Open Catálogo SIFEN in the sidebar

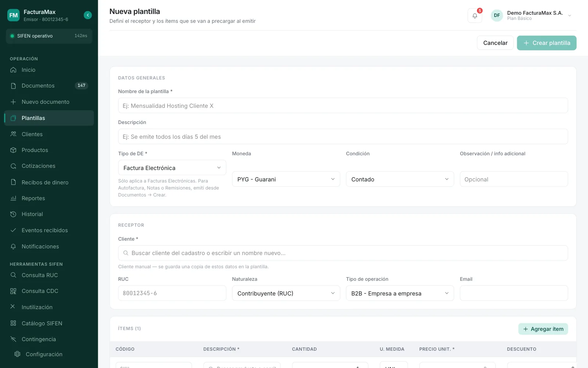click(49, 323)
